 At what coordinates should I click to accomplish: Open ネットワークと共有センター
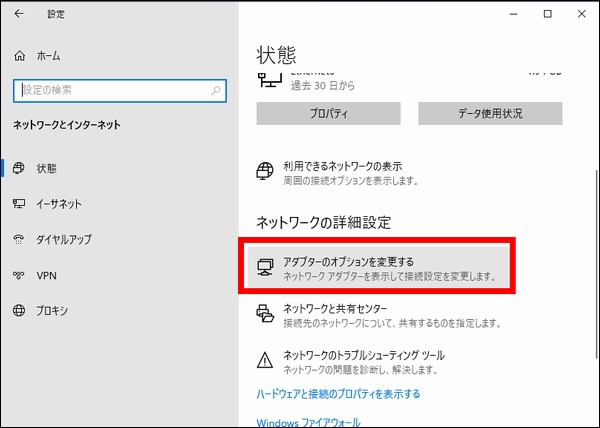point(335,308)
